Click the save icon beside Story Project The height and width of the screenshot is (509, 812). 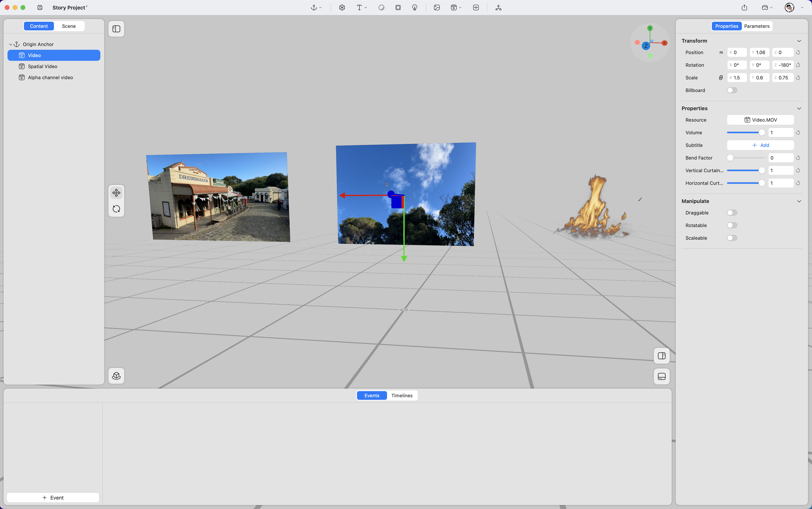click(40, 8)
